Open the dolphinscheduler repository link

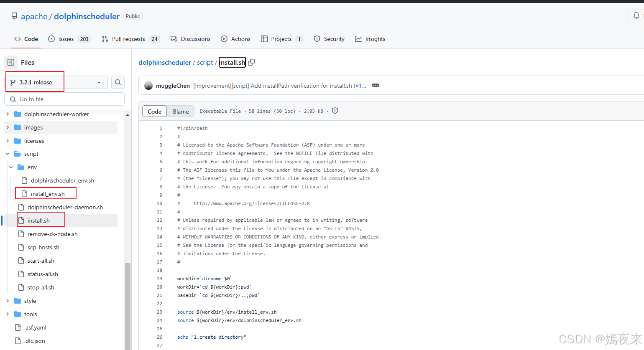tap(87, 16)
